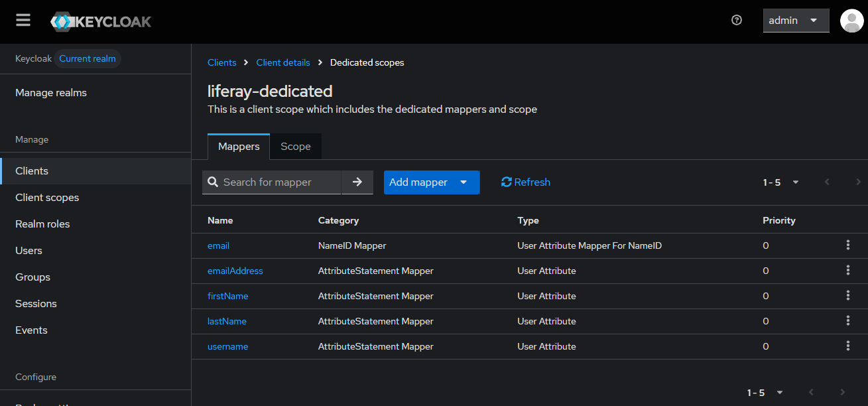This screenshot has width=868, height=406.
Task: Open kebab menu for emailAddress mapper
Action: point(847,271)
